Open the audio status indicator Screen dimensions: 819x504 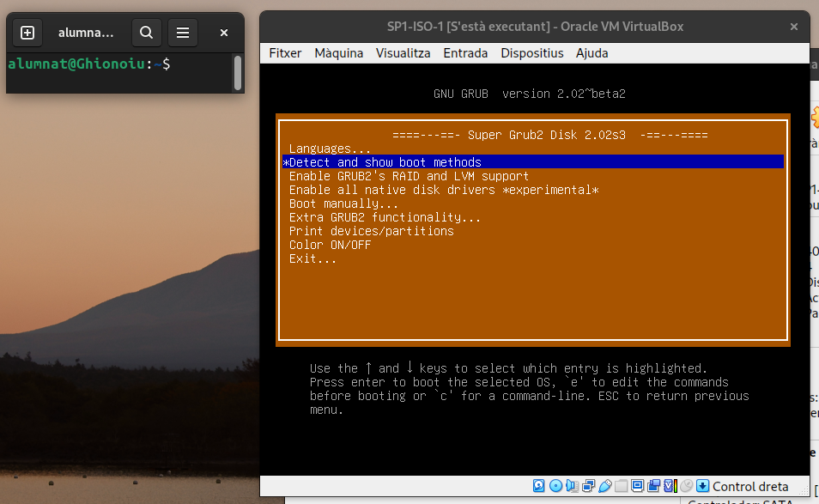(572, 486)
